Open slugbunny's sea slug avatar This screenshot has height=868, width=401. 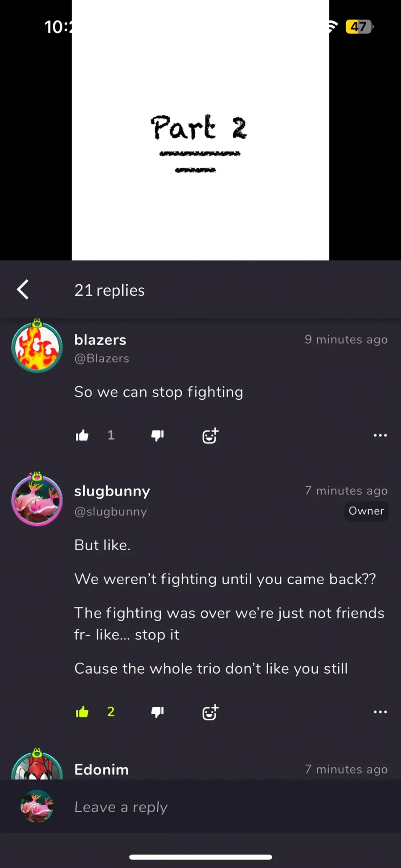(x=37, y=499)
